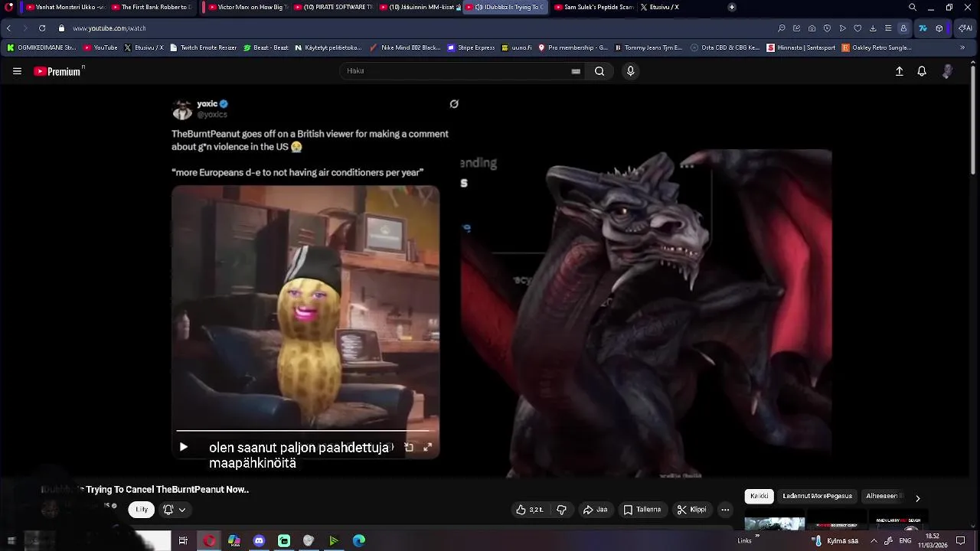Open a new browser tab
This screenshot has width=980, height=551.
(732, 7)
